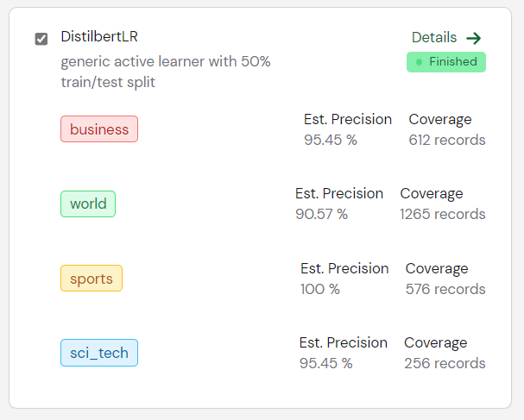Select the sci_tech label tag
Viewport: 524px width, 420px height.
click(99, 353)
